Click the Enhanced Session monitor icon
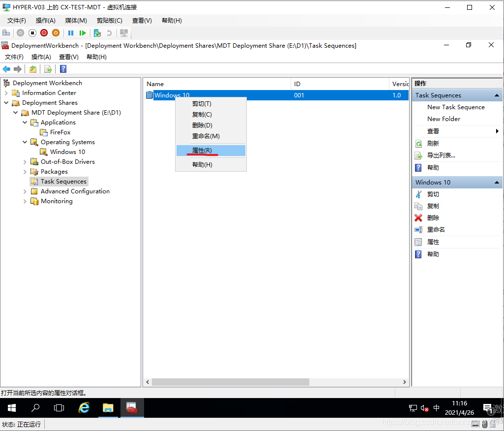This screenshot has height=431, width=504. pos(124,33)
